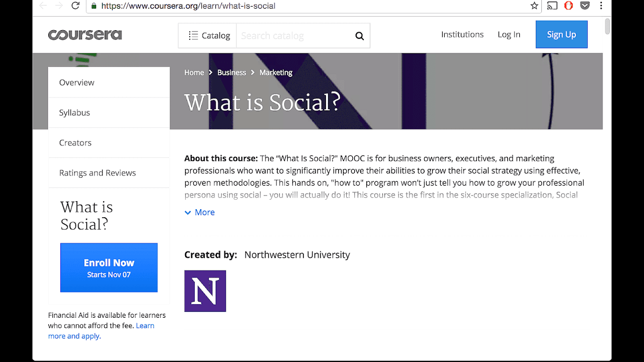Click the search magnifier icon
The width and height of the screenshot is (644, 362).
359,36
